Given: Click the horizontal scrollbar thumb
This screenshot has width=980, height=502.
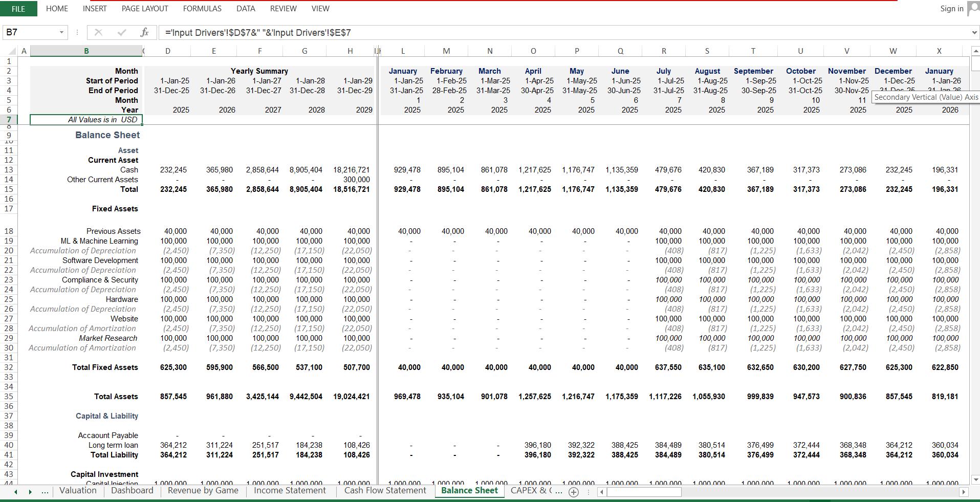Looking at the screenshot, I should click(644, 492).
